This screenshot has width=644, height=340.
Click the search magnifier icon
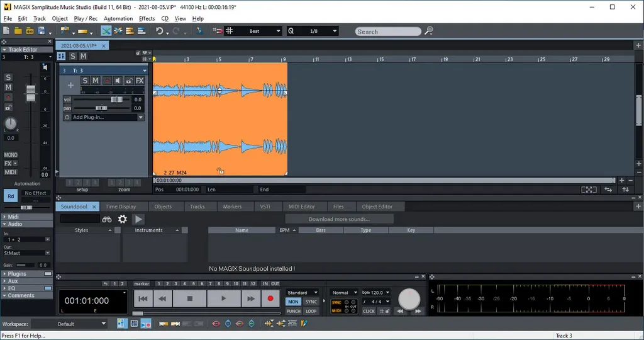[x=428, y=31]
